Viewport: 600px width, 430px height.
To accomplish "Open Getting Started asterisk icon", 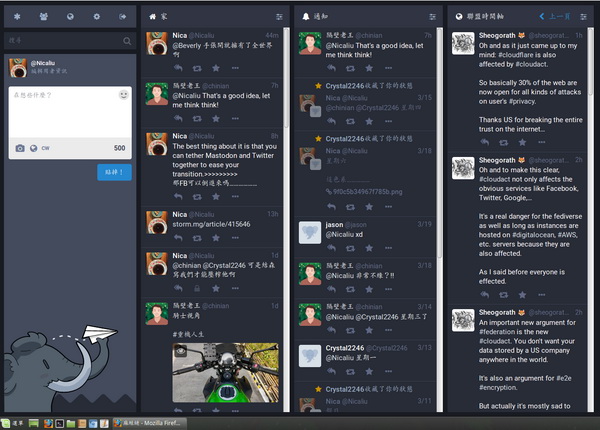I will point(17,16).
